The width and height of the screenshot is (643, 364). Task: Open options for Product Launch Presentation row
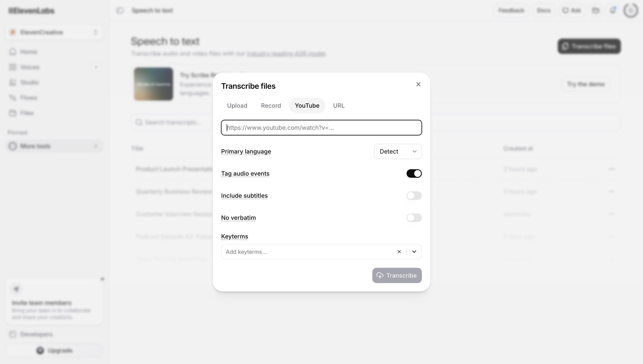pyautogui.click(x=611, y=169)
